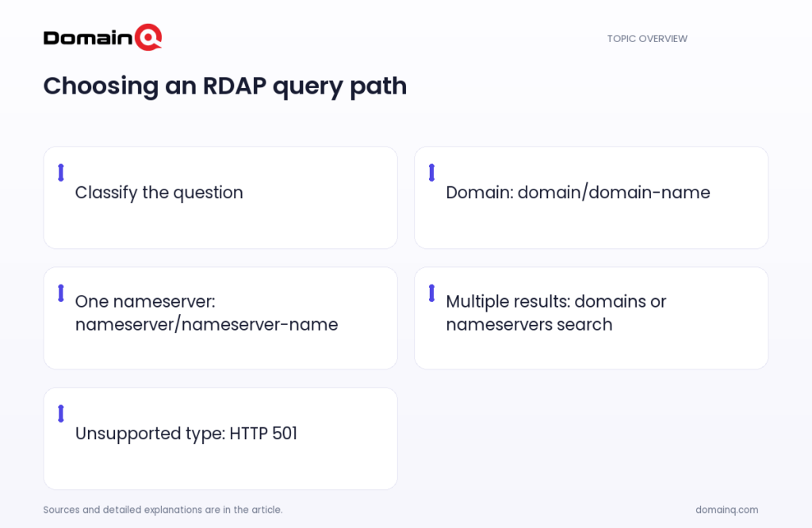812x528 pixels.
Task: Click the 'Sources and detailed explanations' footer note
Action: (163, 510)
